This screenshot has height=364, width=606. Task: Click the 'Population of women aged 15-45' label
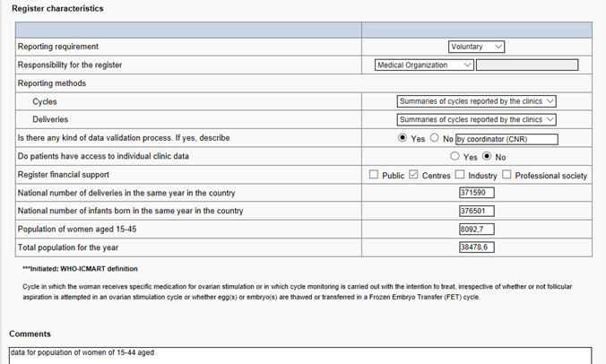(77, 230)
